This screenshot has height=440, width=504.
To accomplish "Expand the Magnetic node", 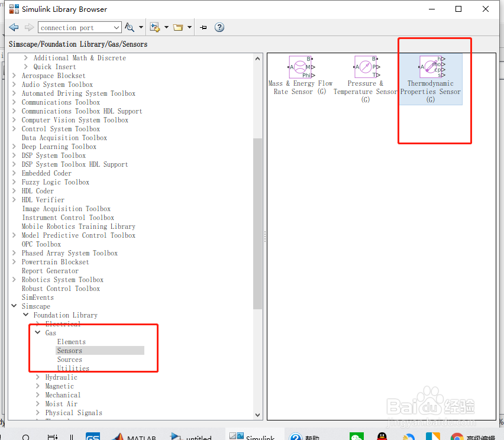I will coord(38,386).
